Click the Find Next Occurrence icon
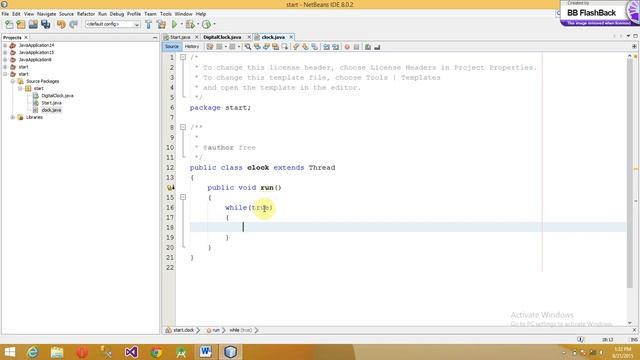Image resolution: width=640 pixels, height=360 pixels. (267, 47)
